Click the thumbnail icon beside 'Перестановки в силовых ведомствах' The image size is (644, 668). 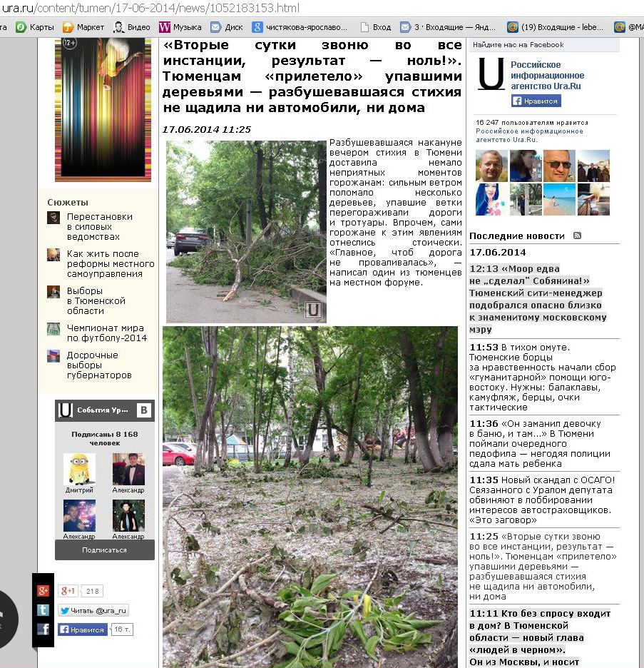pos(53,218)
